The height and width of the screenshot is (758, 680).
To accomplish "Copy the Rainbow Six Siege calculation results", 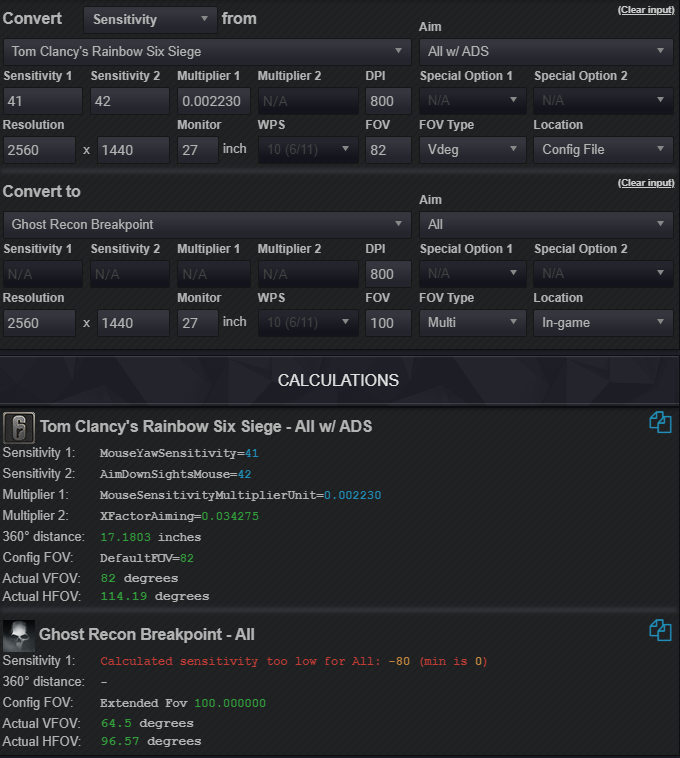I will pyautogui.click(x=660, y=422).
